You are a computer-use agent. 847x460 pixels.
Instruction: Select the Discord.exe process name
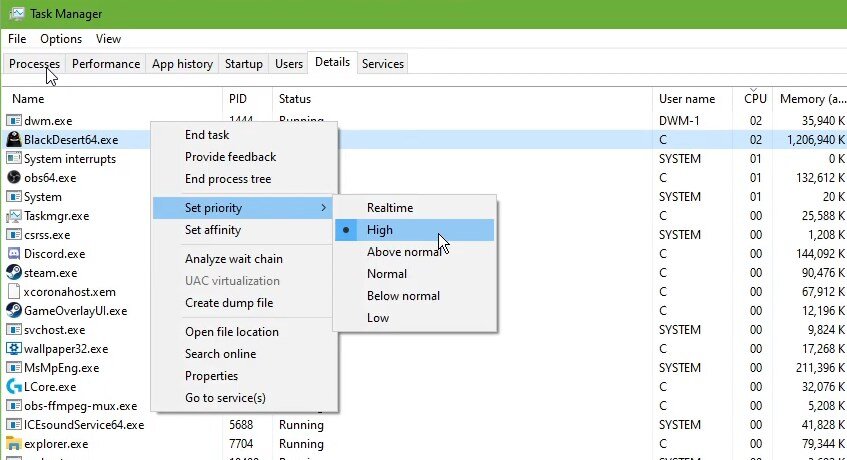[55, 254]
